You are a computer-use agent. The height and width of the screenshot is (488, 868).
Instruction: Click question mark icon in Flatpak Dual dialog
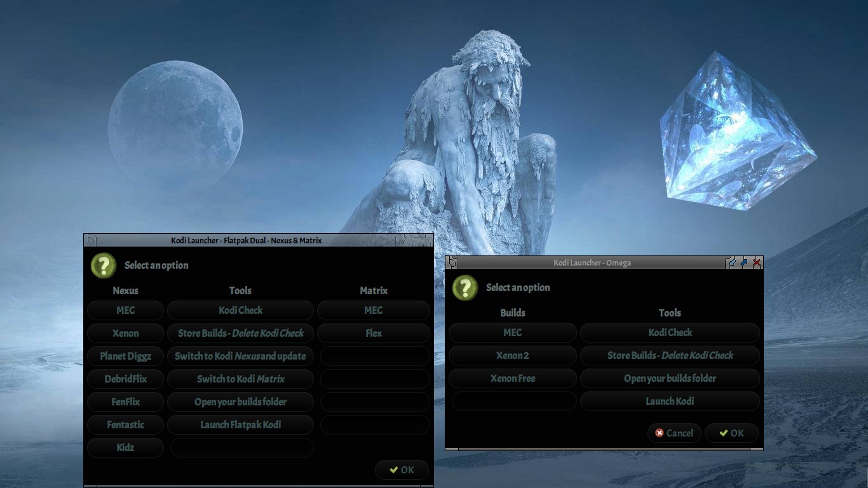point(104,266)
